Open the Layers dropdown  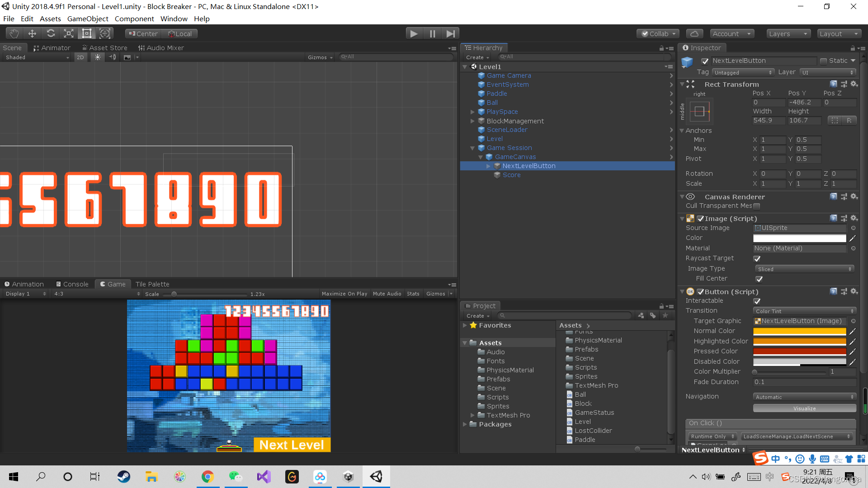click(x=788, y=33)
